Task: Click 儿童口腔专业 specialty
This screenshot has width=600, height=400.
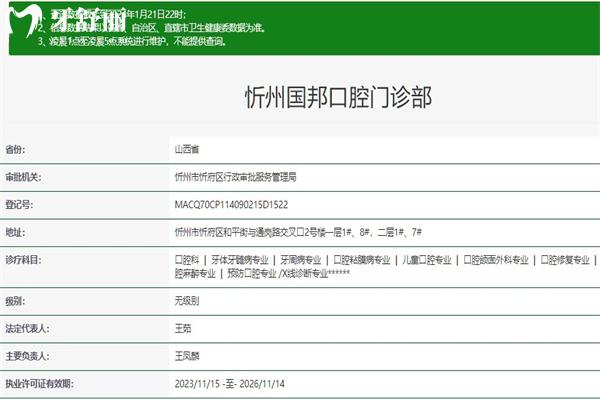Action: pos(427,260)
